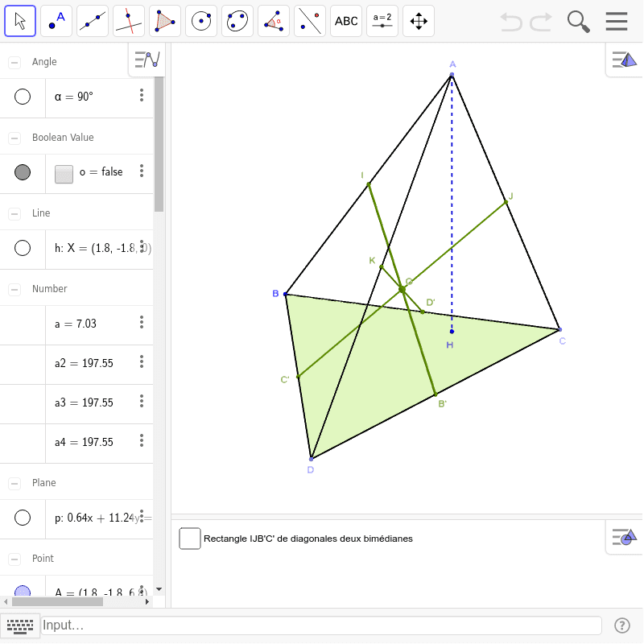Toggle visibility of plane p
The image size is (644, 644).
23,518
